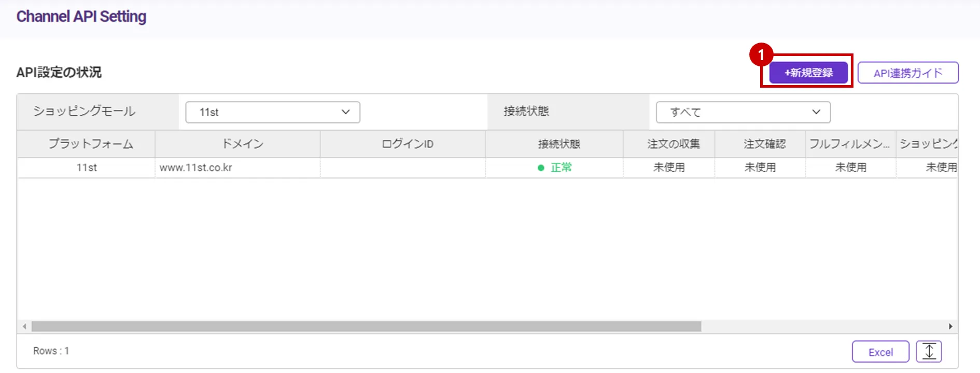Click the row height expand icon

coord(929,352)
